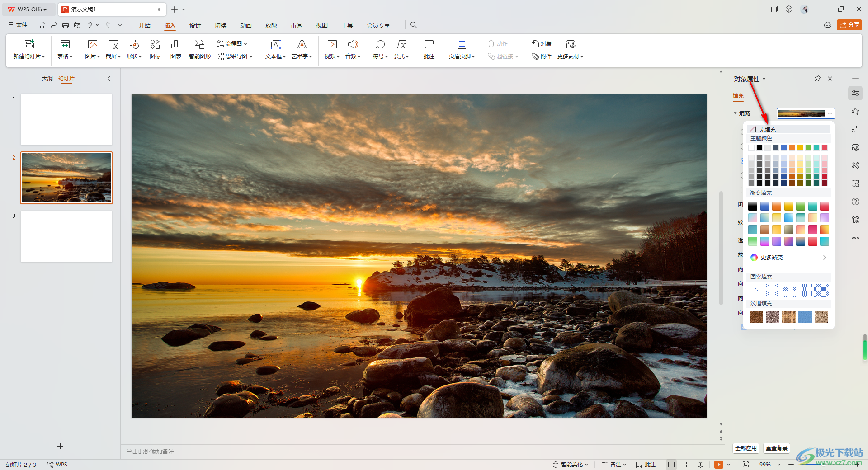Insert an 对象 object

(x=542, y=44)
